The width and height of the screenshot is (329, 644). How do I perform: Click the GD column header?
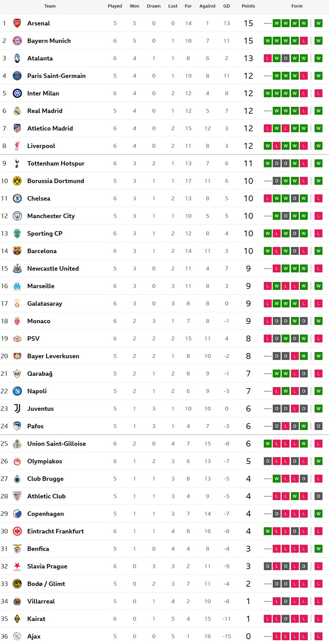point(227,6)
